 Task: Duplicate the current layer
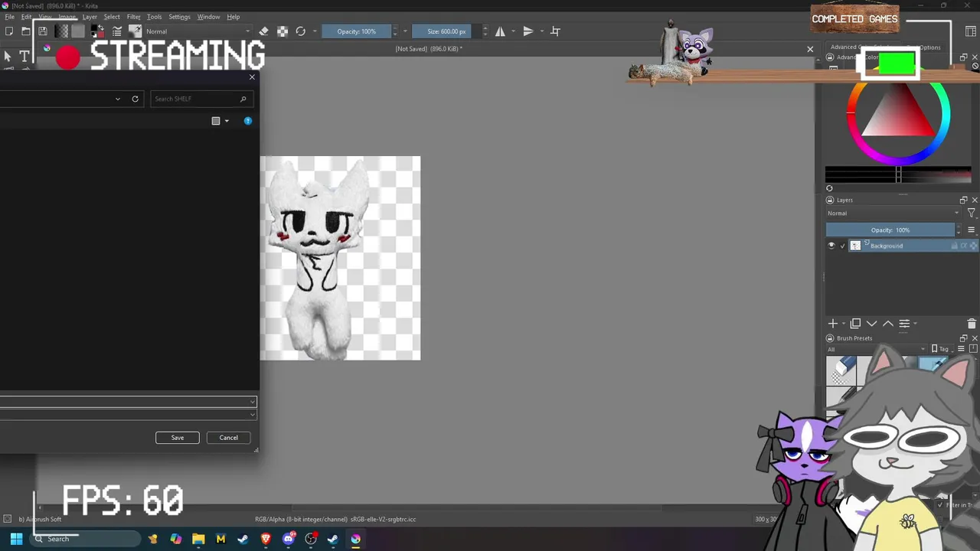856,324
